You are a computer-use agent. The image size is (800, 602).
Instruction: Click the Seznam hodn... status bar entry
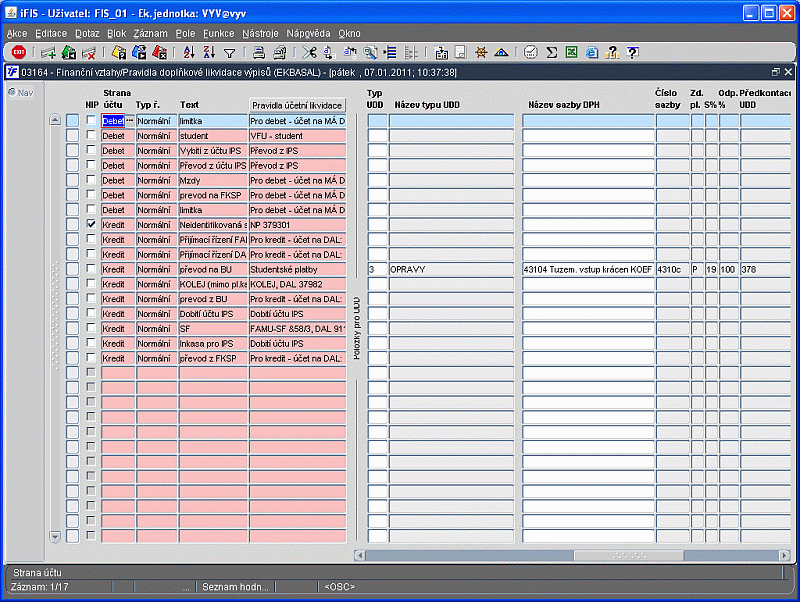235,587
